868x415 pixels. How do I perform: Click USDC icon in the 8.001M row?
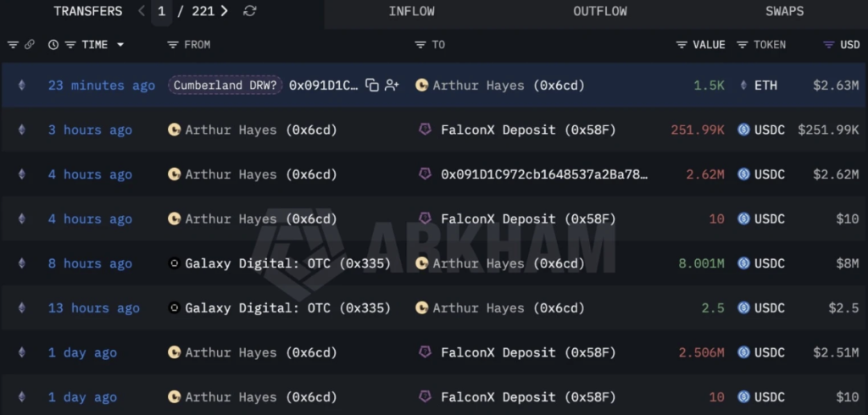(743, 263)
